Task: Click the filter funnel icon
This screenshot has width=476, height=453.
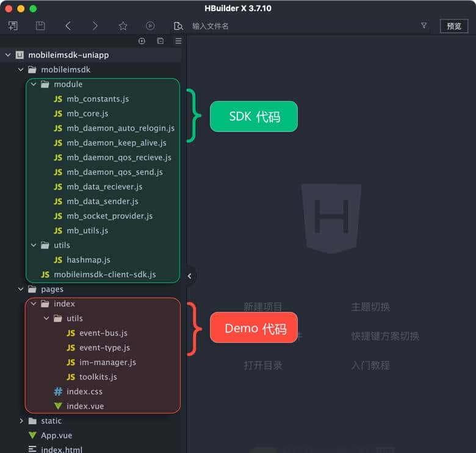Action: (x=424, y=26)
